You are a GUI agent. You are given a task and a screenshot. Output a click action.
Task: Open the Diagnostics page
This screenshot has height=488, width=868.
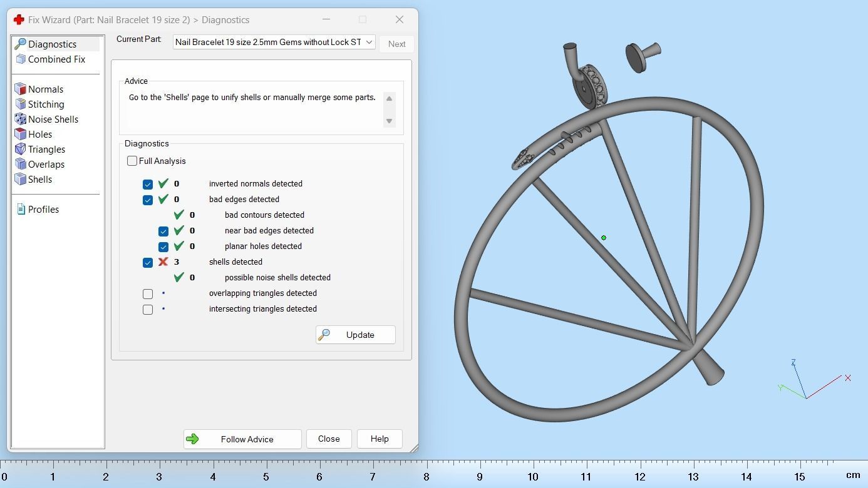[52, 44]
